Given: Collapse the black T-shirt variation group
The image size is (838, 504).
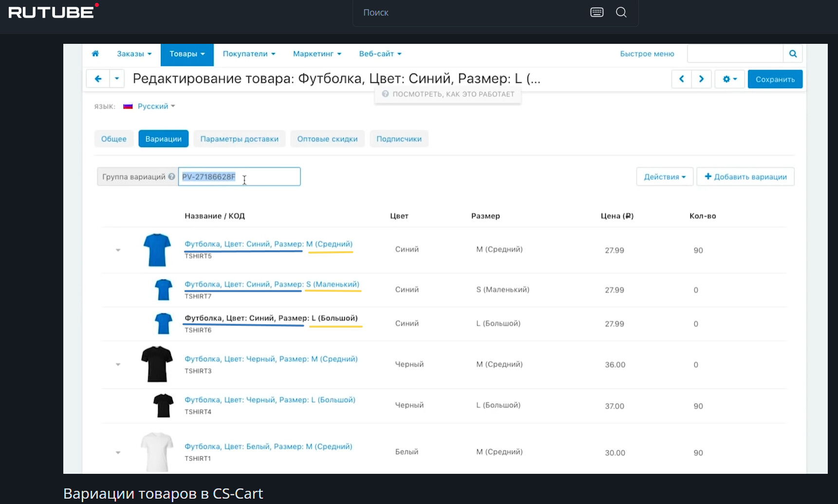Looking at the screenshot, I should (118, 365).
